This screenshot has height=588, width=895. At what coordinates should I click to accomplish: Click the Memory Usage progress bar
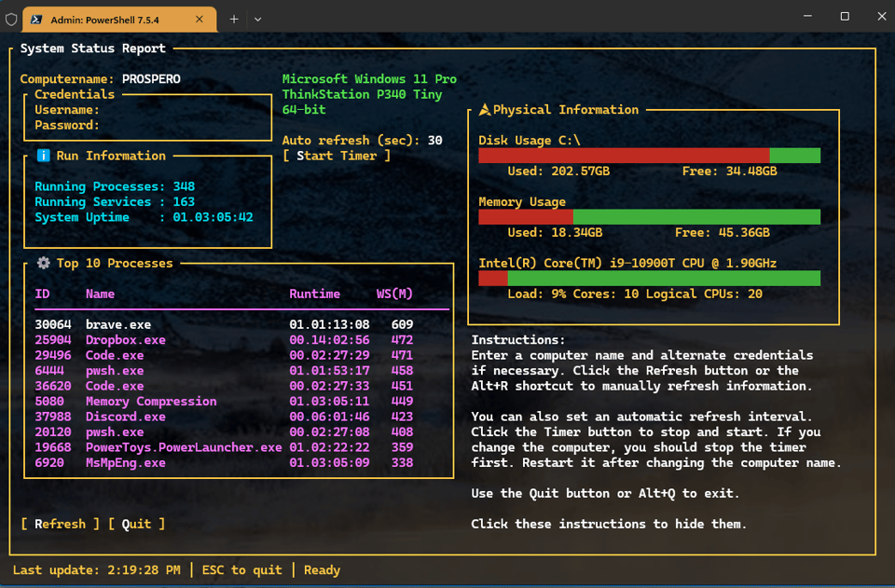pyautogui.click(x=650, y=216)
